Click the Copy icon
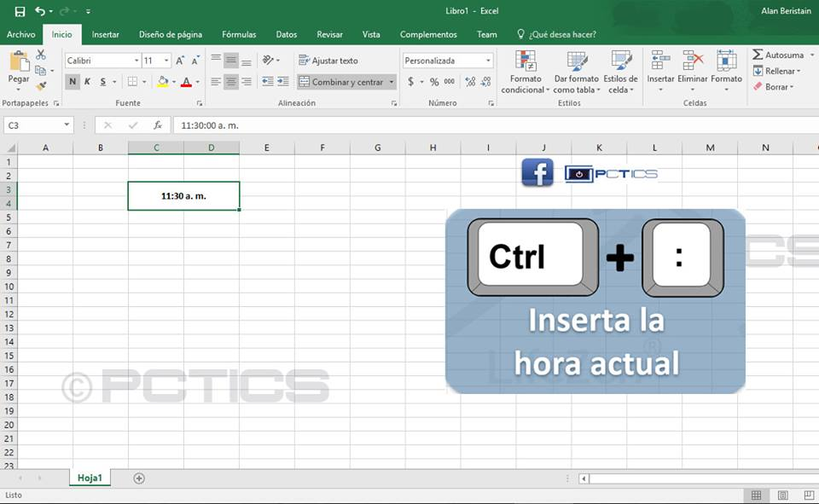 coord(40,71)
